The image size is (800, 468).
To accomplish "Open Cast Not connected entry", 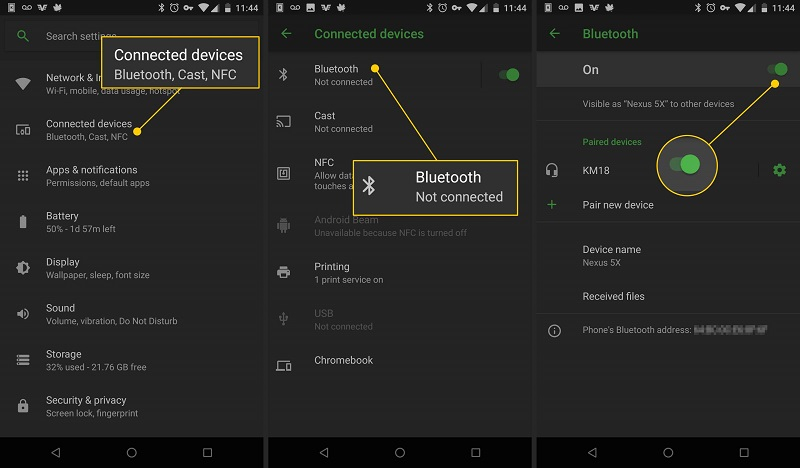I will tap(400, 121).
